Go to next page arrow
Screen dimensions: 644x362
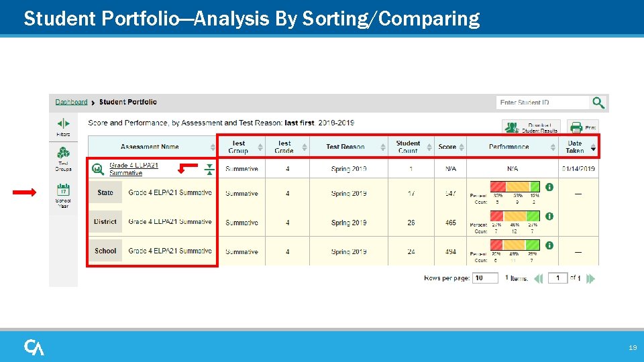pyautogui.click(x=590, y=279)
